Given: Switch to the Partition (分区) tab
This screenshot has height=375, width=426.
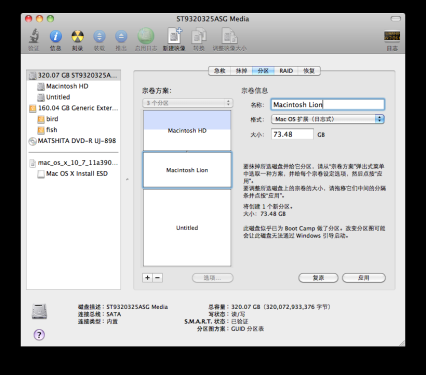Looking at the screenshot, I should (263, 71).
